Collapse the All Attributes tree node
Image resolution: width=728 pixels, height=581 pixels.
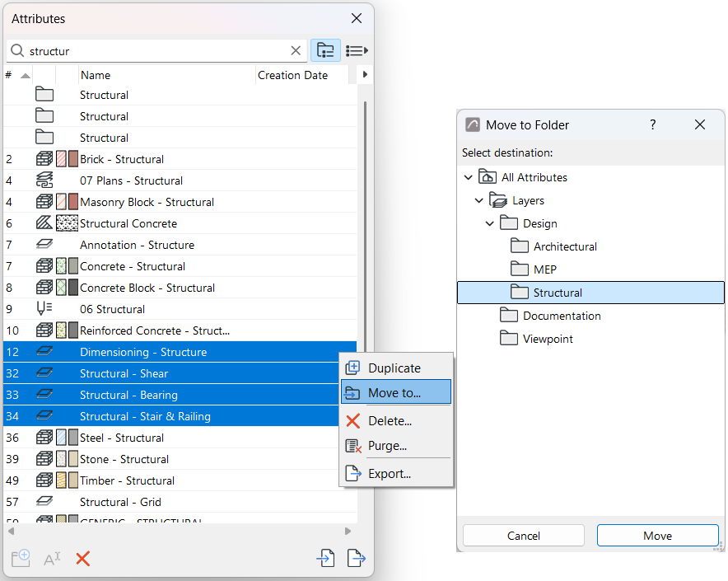click(x=469, y=177)
